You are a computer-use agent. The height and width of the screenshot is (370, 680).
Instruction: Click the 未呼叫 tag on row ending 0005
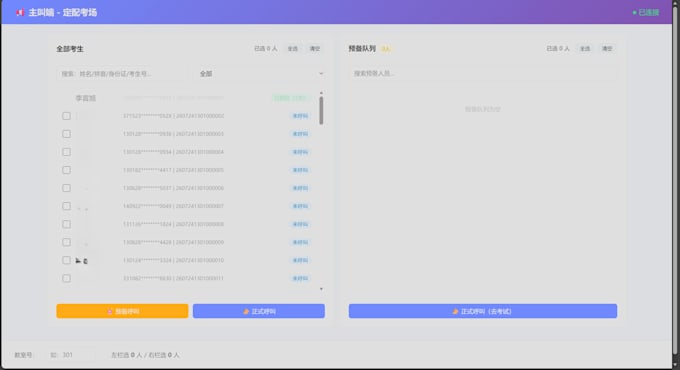(300, 170)
